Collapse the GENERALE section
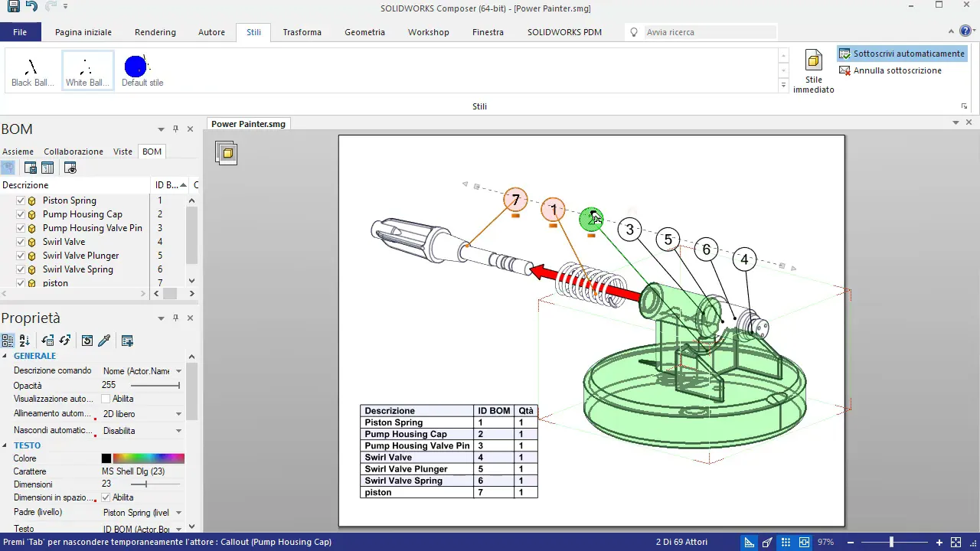 point(5,356)
